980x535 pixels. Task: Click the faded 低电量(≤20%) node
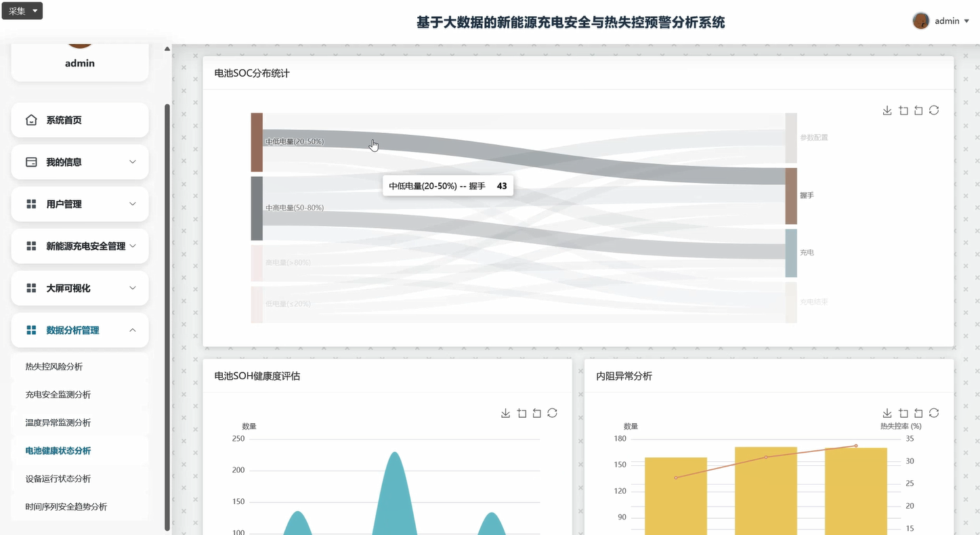(x=257, y=305)
